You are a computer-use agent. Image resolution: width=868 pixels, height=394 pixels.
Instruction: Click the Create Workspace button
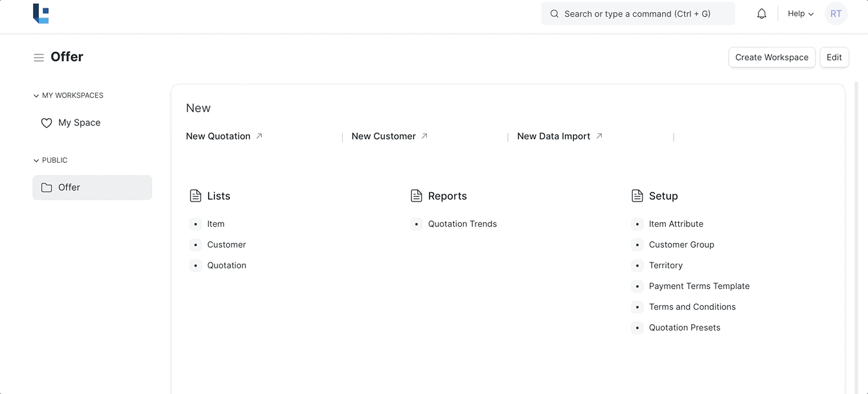[x=771, y=57]
